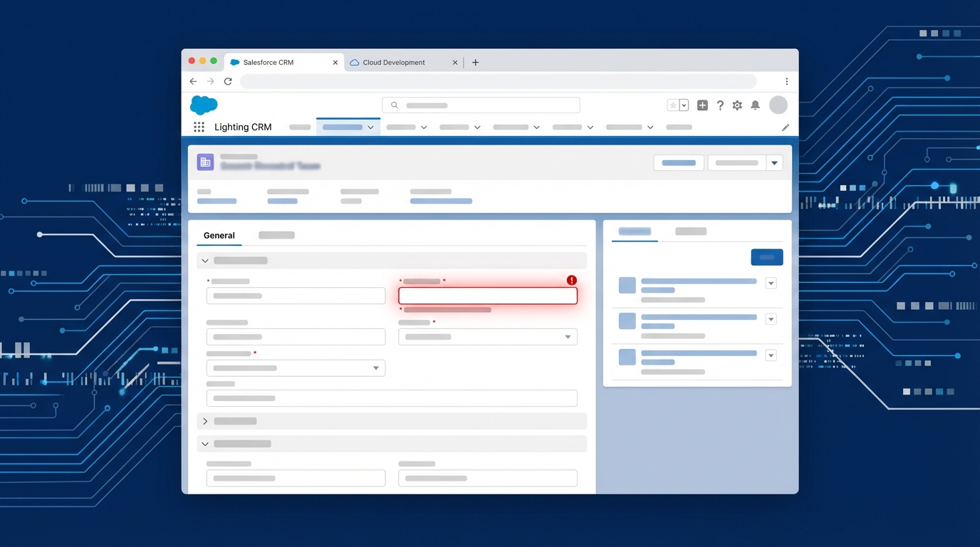Click the purple account icon in the record header

205,162
